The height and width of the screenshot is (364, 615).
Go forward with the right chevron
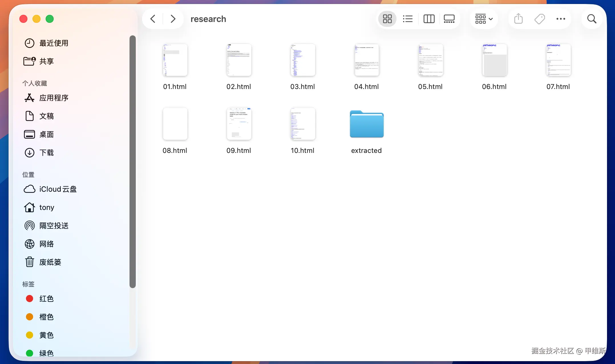pyautogui.click(x=173, y=19)
